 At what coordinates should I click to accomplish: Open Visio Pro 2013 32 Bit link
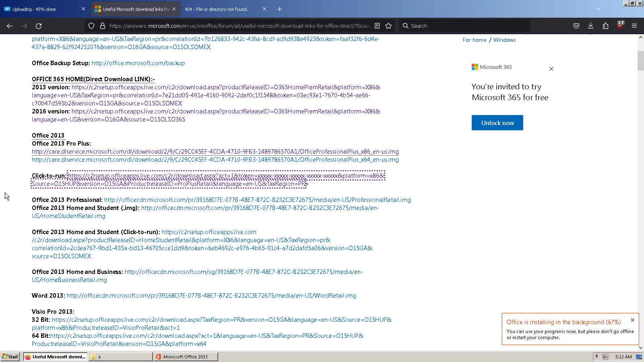[212, 324]
